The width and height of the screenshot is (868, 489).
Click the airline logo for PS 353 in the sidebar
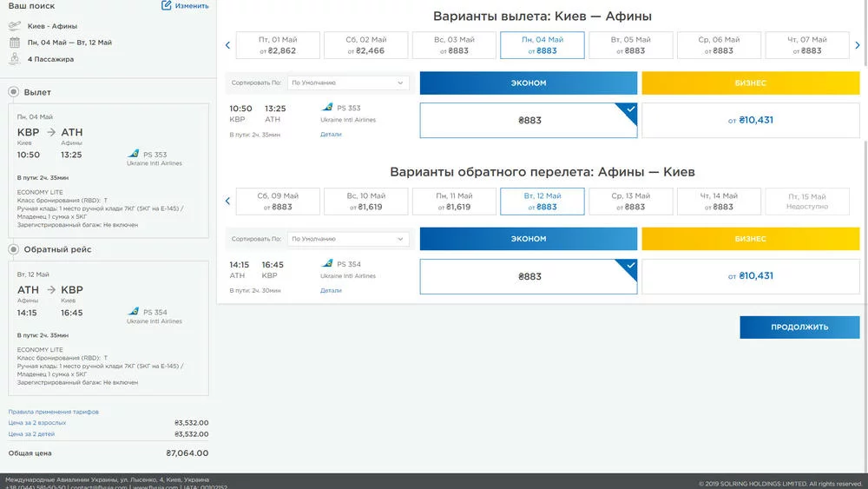coord(134,154)
